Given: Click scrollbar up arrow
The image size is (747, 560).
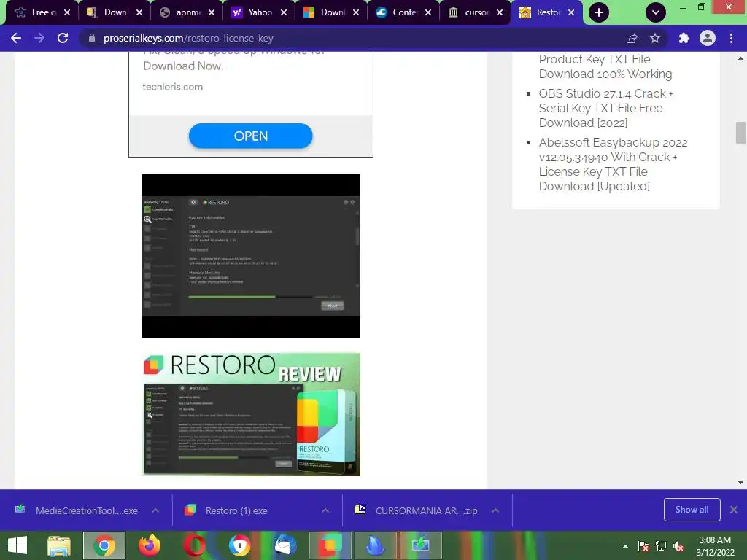Looking at the screenshot, I should click(740, 59).
